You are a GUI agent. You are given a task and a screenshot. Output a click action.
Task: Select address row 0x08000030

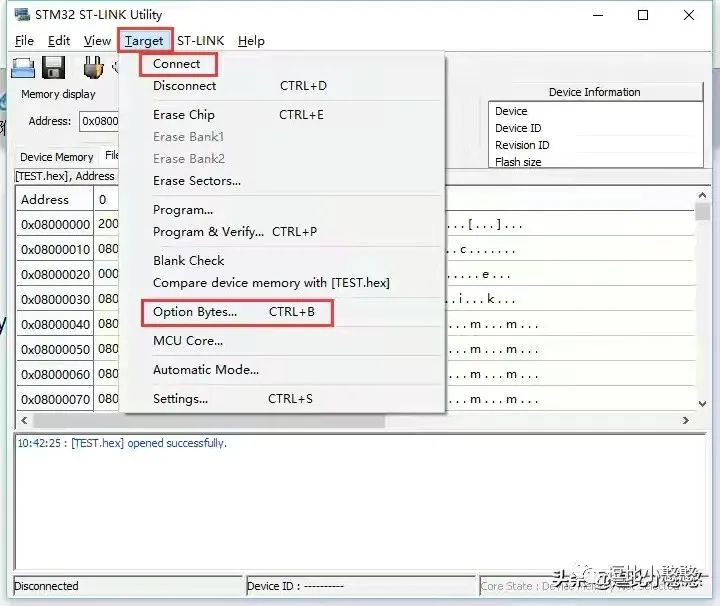(x=55, y=299)
